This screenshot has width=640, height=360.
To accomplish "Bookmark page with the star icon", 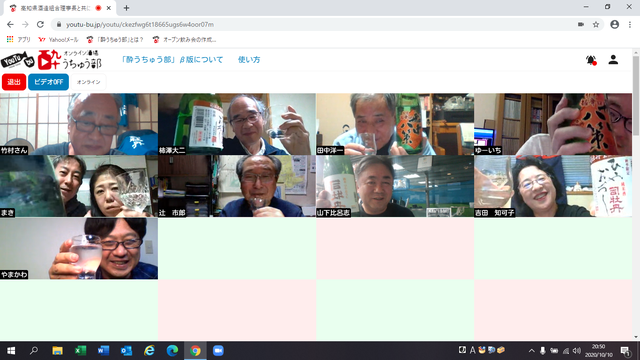I will (x=596, y=24).
